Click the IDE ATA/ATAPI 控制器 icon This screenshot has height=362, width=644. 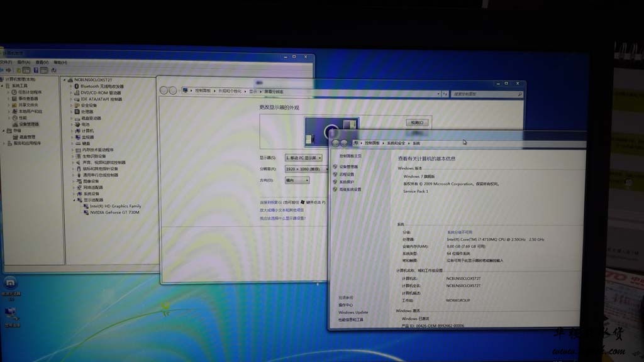pos(76,99)
